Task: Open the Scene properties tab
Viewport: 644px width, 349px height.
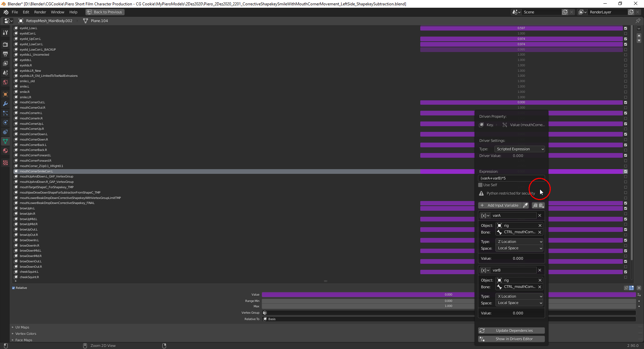Action: pos(5,72)
